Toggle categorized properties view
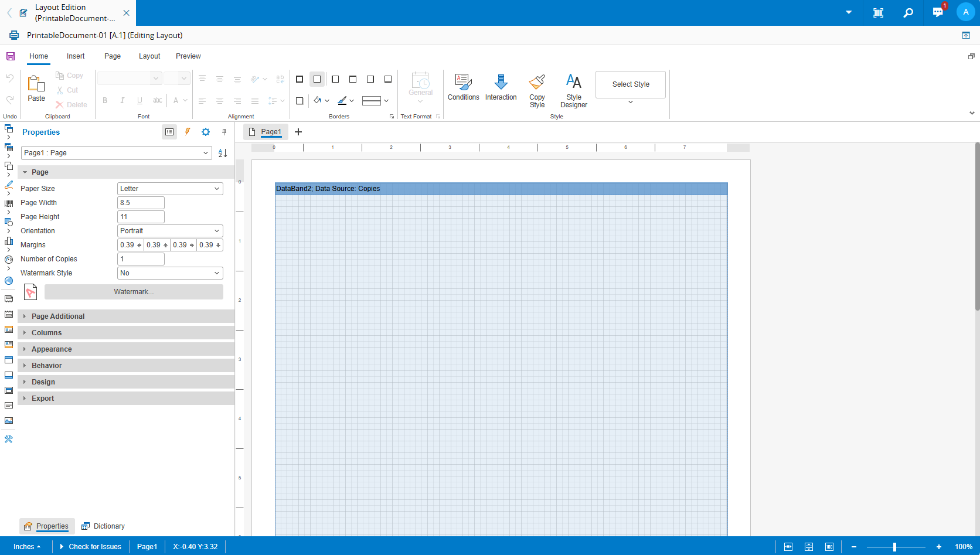Viewport: 980px width, 555px height. tap(169, 132)
